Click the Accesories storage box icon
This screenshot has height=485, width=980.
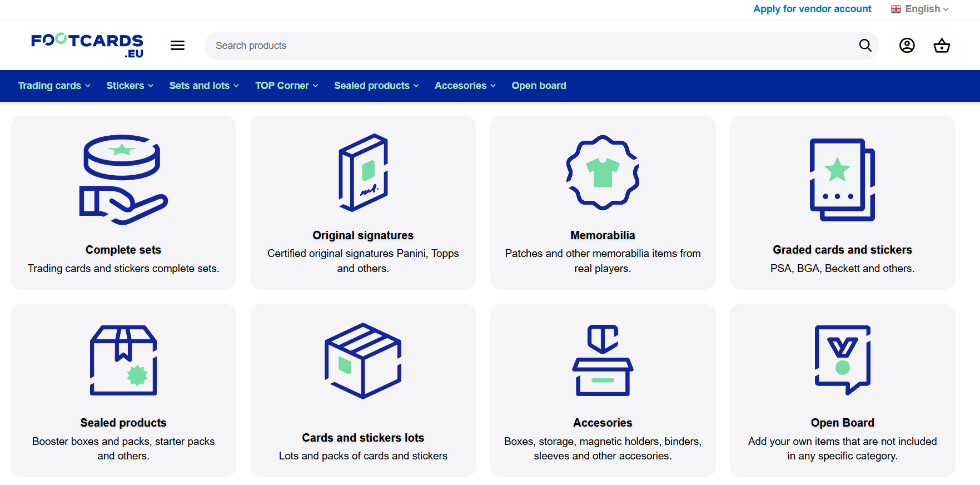[603, 360]
